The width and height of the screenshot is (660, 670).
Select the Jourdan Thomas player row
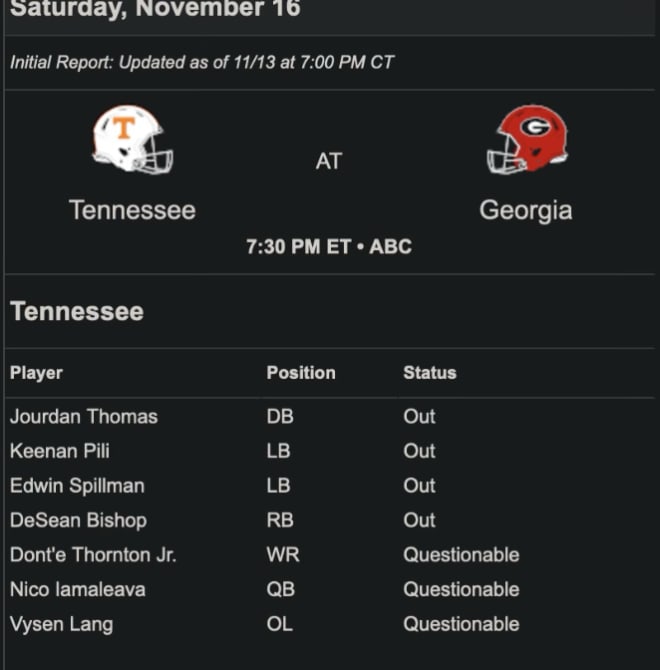point(330,416)
